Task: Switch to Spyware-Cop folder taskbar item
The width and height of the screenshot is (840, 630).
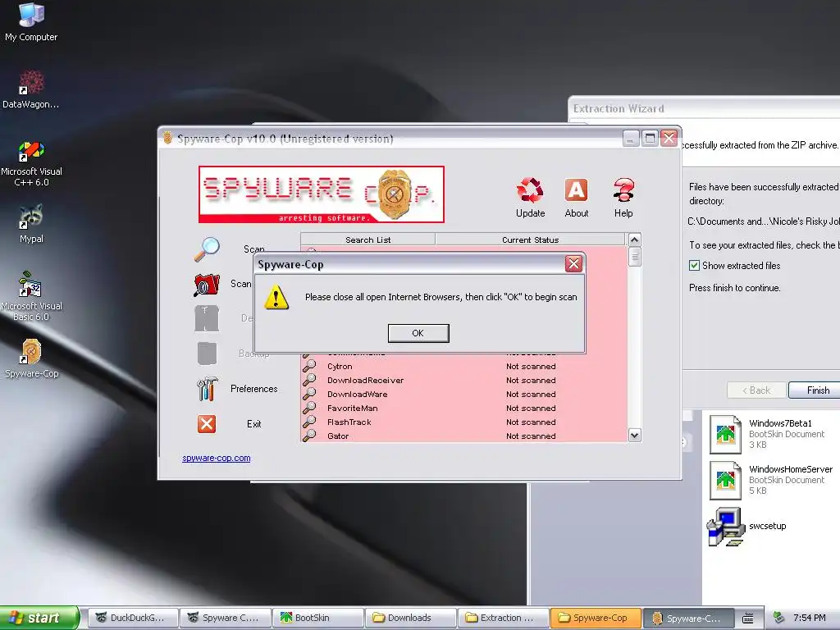Action: click(596, 618)
